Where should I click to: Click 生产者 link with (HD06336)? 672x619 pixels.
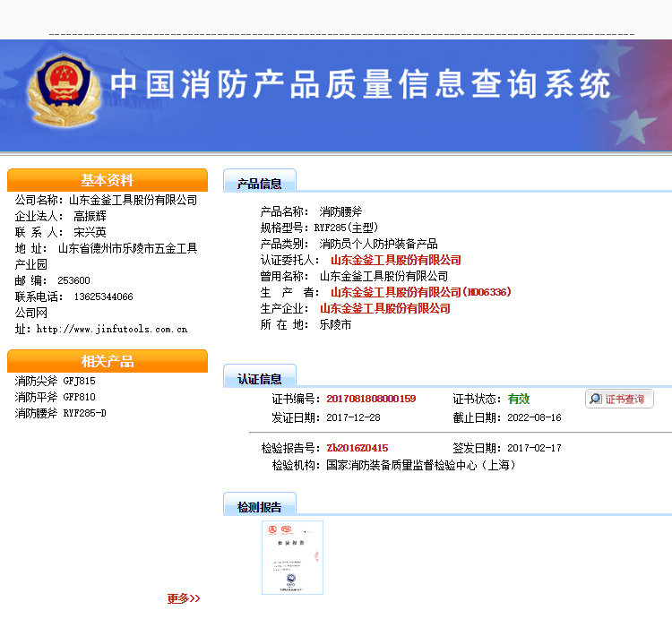420,292
